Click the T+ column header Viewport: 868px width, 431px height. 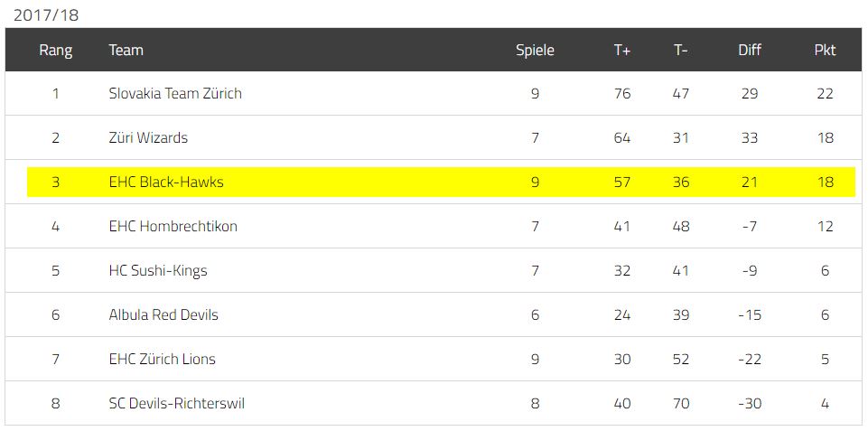pos(622,50)
